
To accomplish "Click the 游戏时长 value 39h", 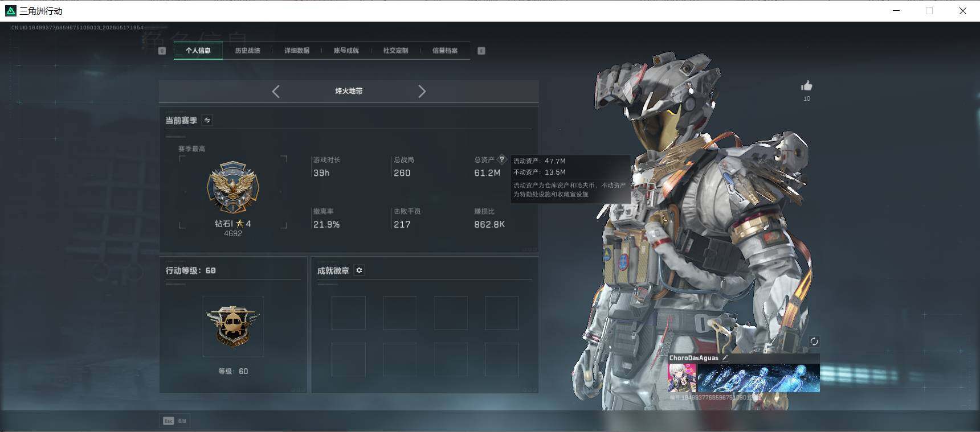I will click(321, 173).
